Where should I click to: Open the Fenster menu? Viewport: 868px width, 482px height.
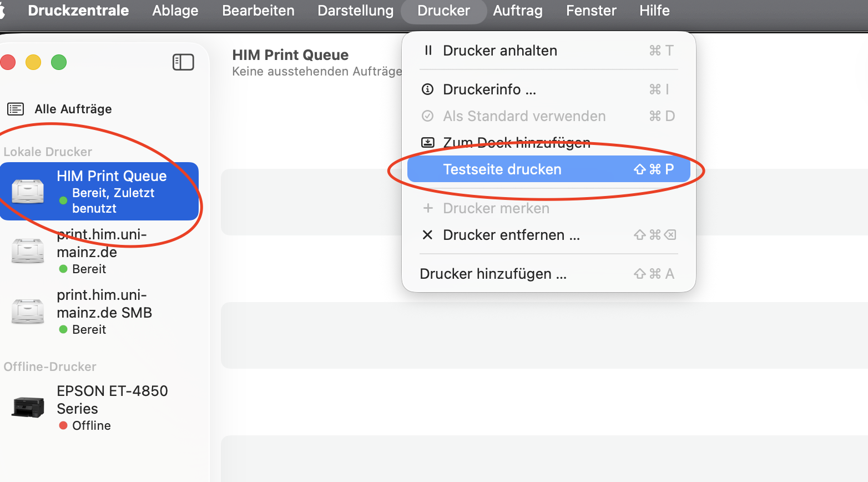(x=591, y=11)
